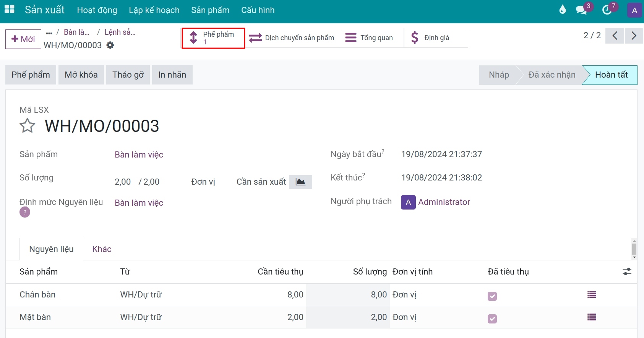The image size is (644, 338).
Task: Go to previous record arrow
Action: pyautogui.click(x=615, y=36)
